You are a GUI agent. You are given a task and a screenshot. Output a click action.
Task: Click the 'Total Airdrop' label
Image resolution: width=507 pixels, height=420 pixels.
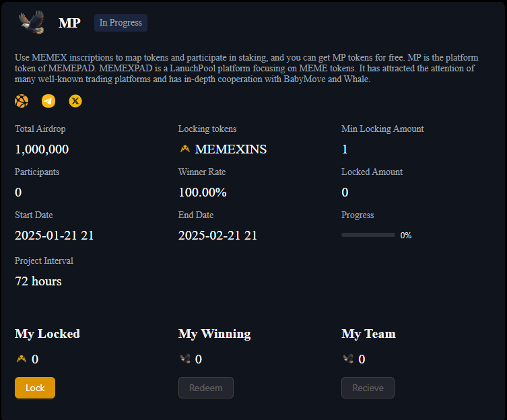40,129
